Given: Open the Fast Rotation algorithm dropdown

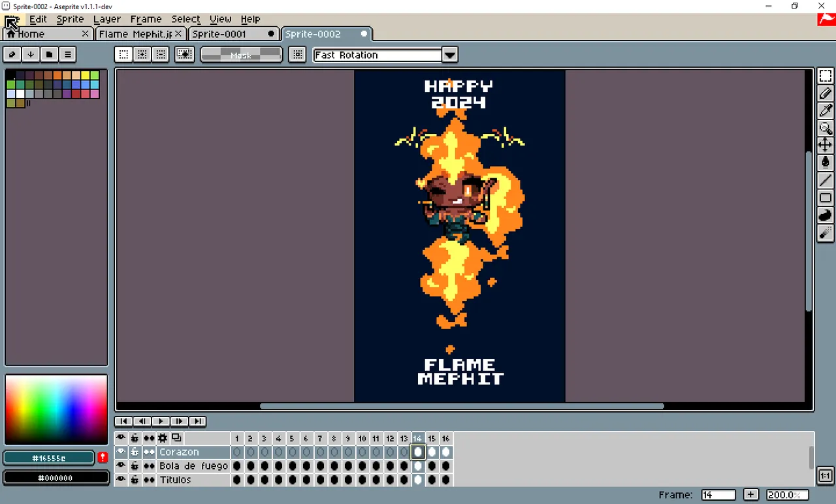Looking at the screenshot, I should pos(378,55).
